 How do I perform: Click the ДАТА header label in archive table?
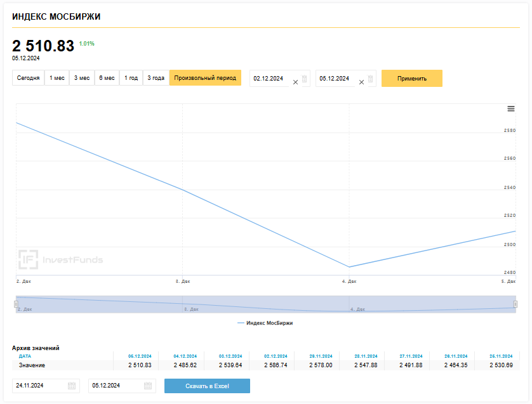pyautogui.click(x=25, y=356)
